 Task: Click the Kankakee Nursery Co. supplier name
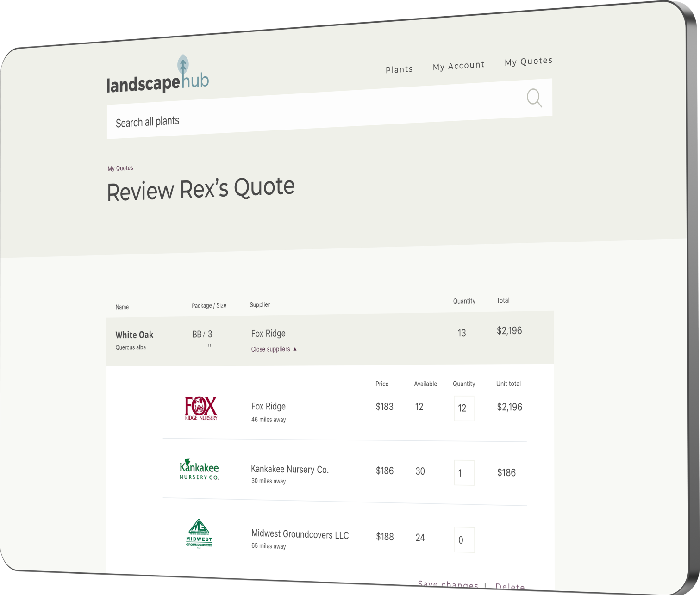(290, 469)
